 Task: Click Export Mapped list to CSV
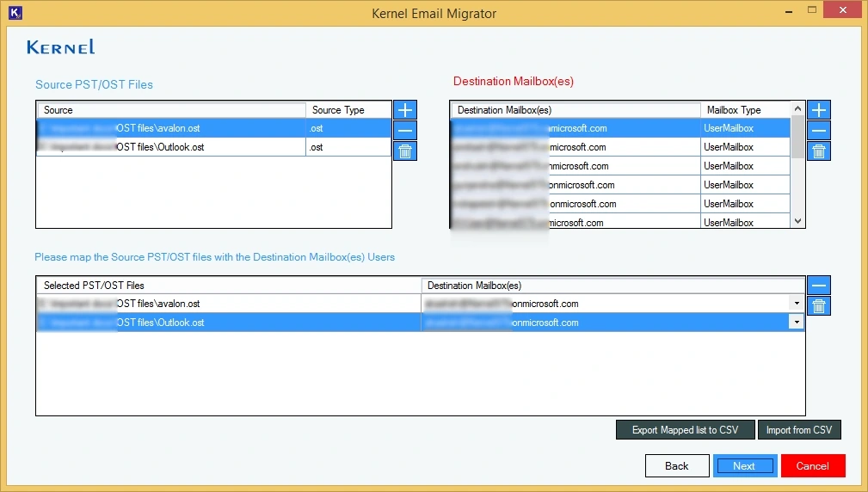point(686,430)
